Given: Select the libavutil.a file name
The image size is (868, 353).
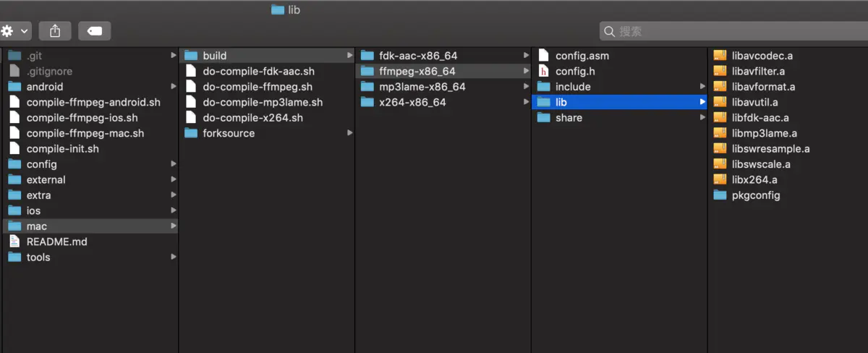Looking at the screenshot, I should coord(755,102).
